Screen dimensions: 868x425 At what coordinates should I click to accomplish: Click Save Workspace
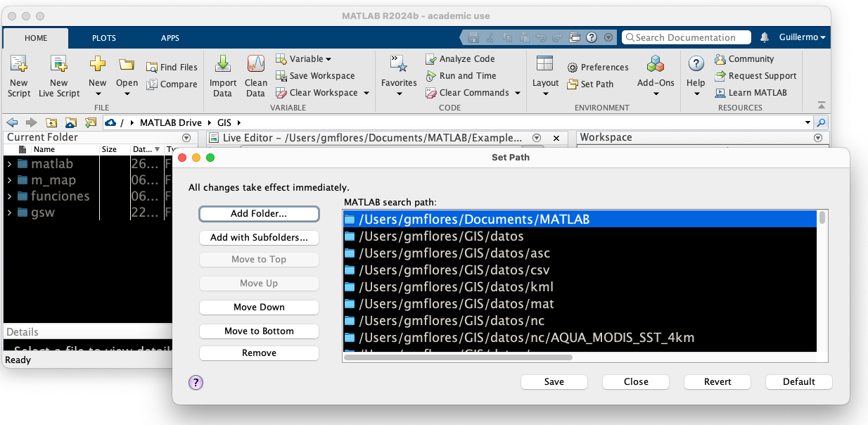click(315, 75)
